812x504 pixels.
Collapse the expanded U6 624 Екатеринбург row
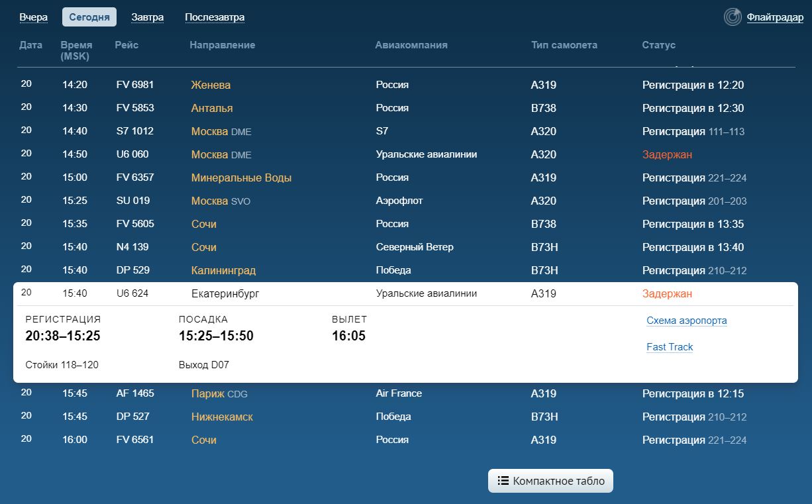tap(405, 293)
